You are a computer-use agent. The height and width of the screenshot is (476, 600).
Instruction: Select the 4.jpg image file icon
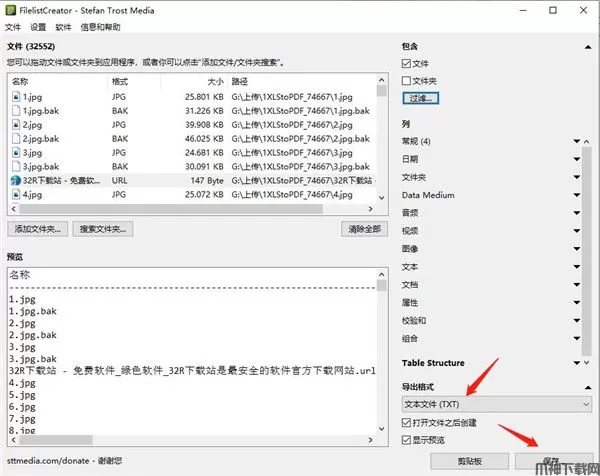[x=16, y=194]
